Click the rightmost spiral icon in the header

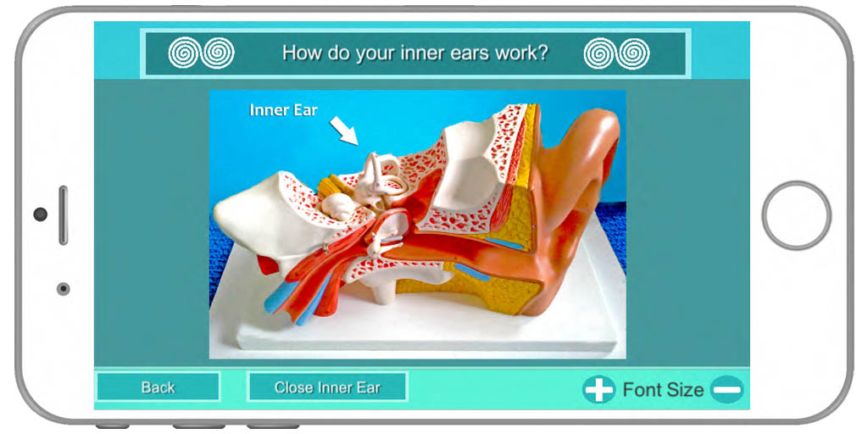tap(634, 53)
